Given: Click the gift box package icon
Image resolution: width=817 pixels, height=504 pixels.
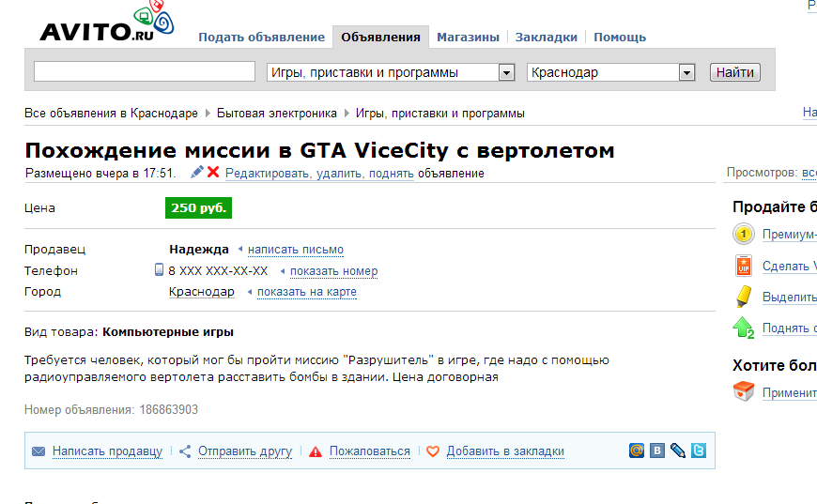Looking at the screenshot, I should coord(744,391).
